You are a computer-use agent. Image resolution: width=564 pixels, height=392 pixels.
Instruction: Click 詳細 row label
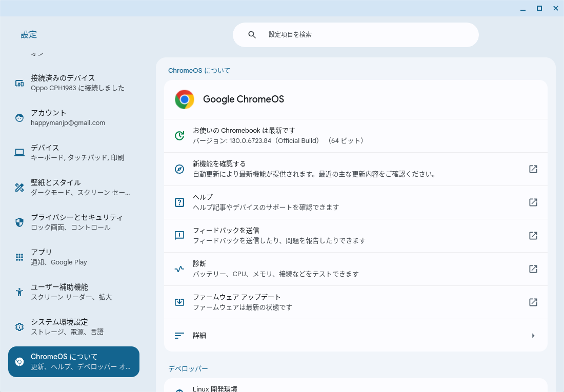(x=199, y=336)
